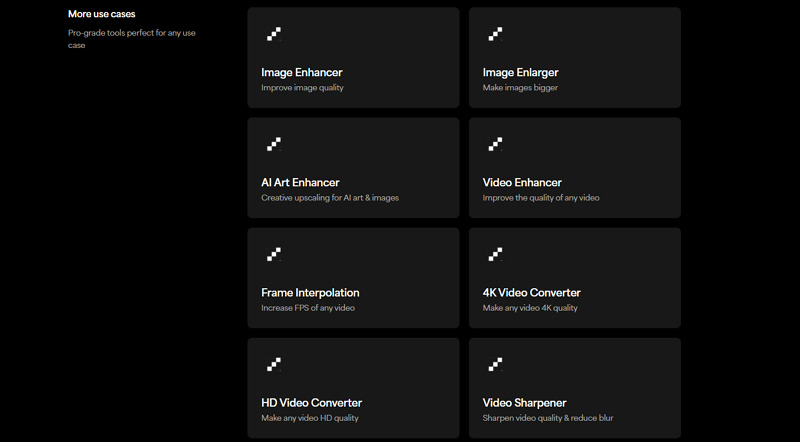Select the Video Sharpener title
The height and width of the screenshot is (442, 800).
(523, 403)
